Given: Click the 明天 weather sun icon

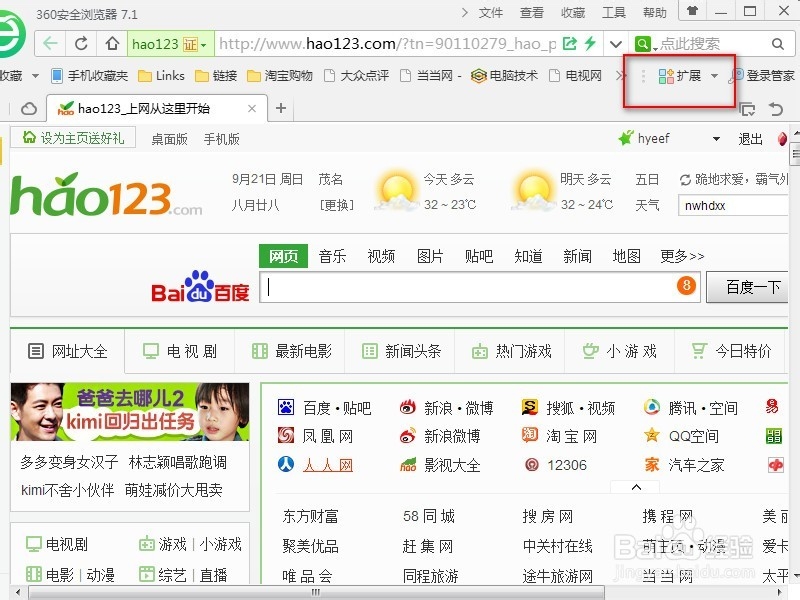Looking at the screenshot, I should (x=533, y=192).
